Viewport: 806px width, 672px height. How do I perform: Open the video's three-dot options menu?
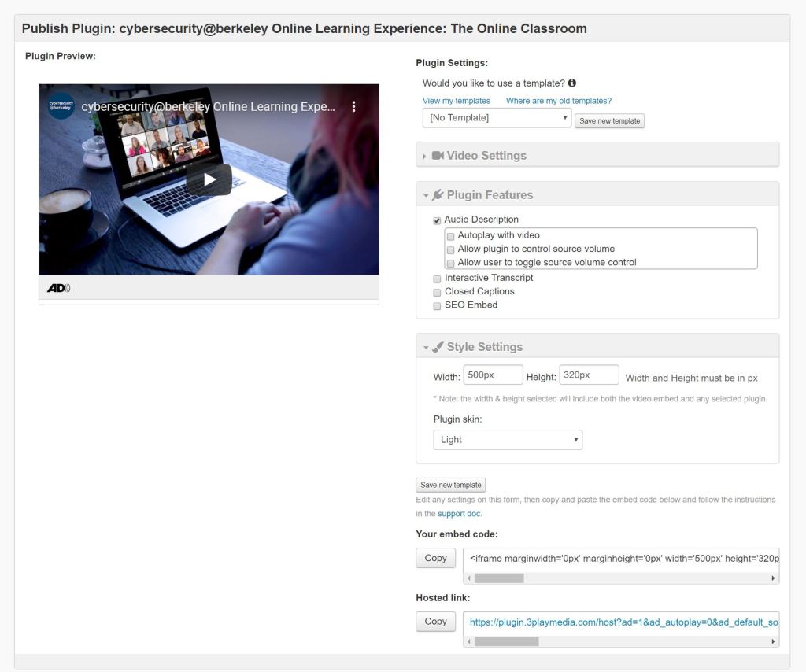click(354, 106)
